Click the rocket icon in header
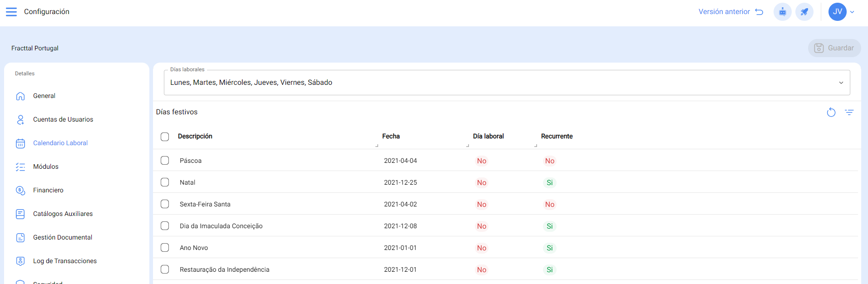Image resolution: width=868 pixels, height=284 pixels. click(x=804, y=12)
